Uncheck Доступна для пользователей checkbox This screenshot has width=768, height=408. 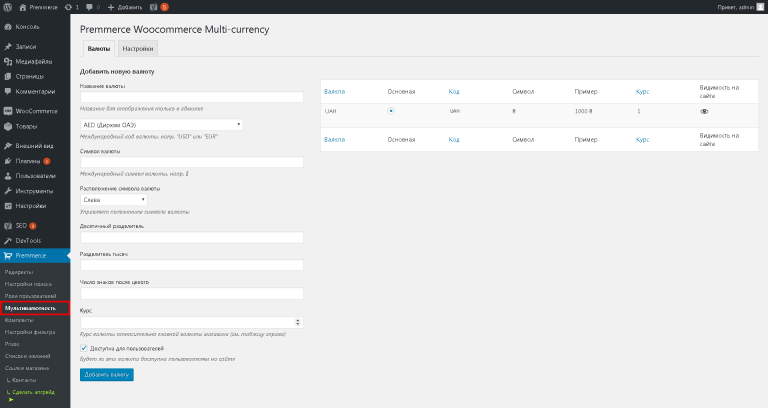[84, 348]
